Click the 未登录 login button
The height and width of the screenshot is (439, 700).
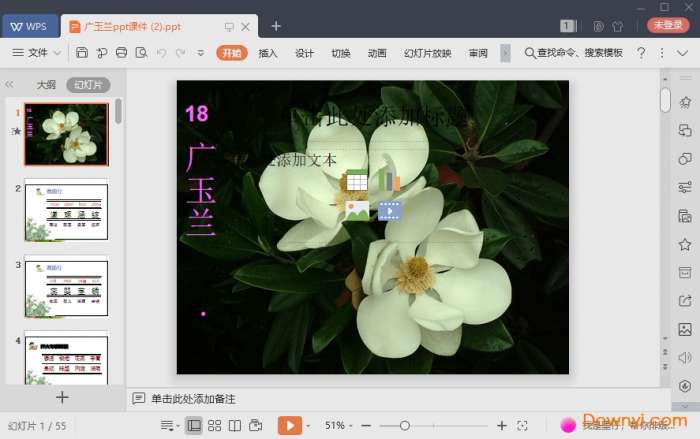click(x=668, y=25)
